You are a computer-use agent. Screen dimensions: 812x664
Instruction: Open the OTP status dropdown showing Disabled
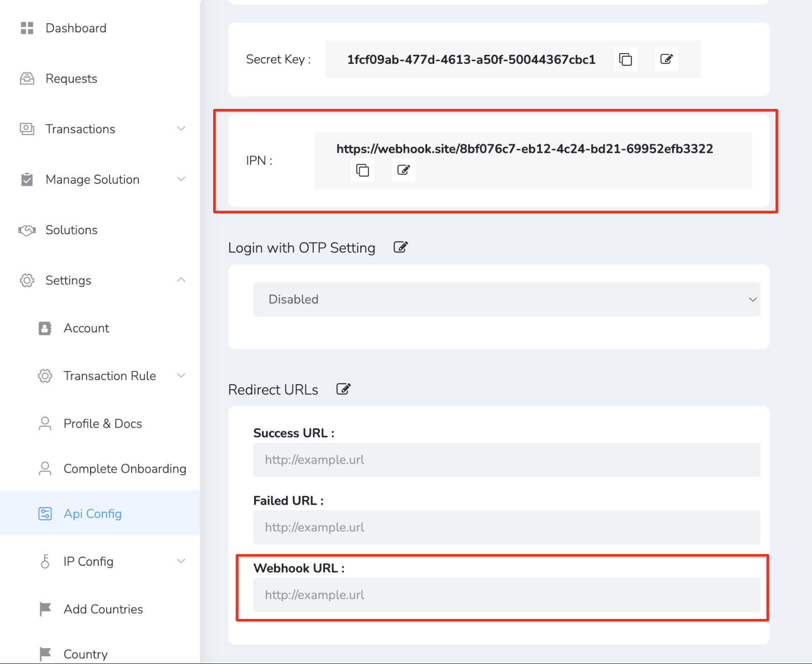[x=506, y=299]
